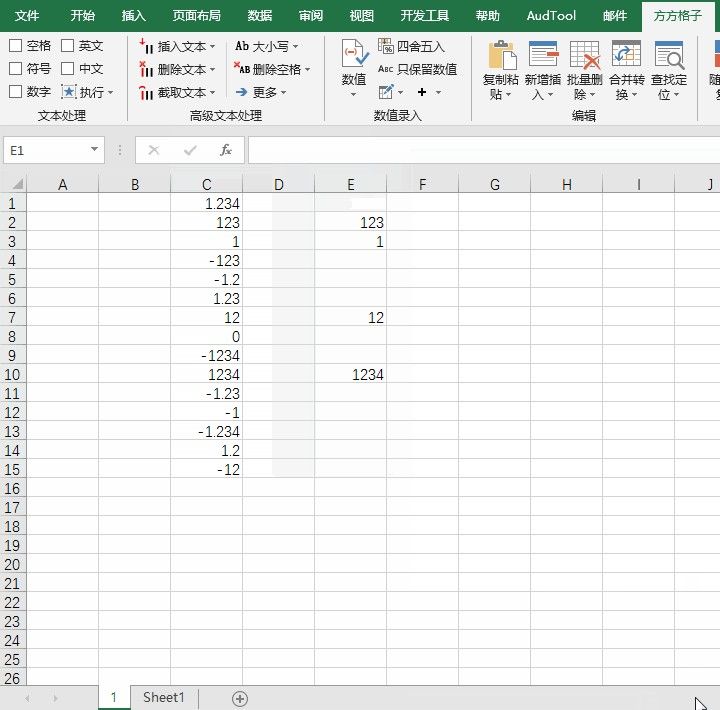This screenshot has width=720, height=710.
Task: Select cell C15 containing -12
Action: tap(207, 469)
